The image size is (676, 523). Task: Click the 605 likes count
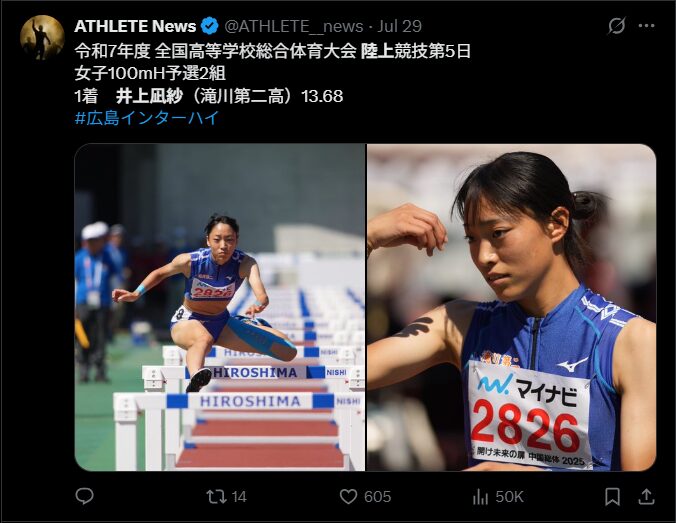(x=377, y=497)
